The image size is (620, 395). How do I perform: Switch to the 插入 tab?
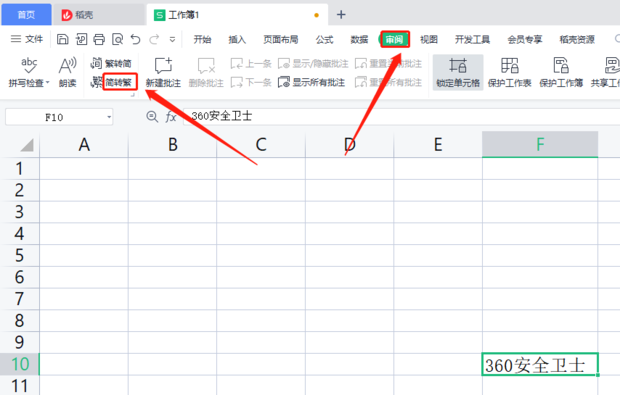click(237, 39)
